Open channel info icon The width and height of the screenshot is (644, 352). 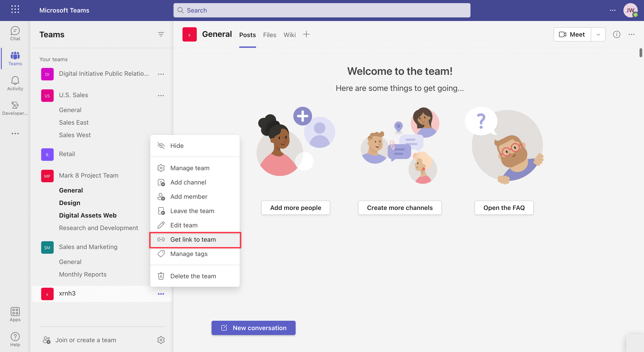(616, 34)
